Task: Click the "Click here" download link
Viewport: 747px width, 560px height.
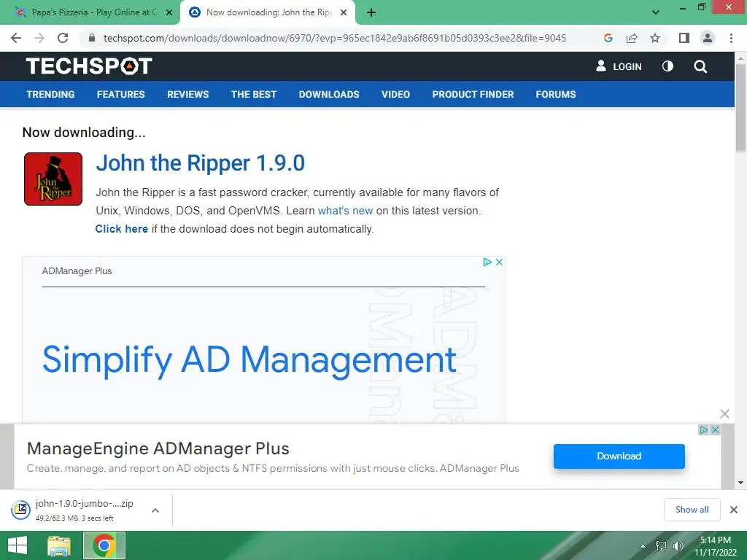Action: pyautogui.click(x=122, y=229)
